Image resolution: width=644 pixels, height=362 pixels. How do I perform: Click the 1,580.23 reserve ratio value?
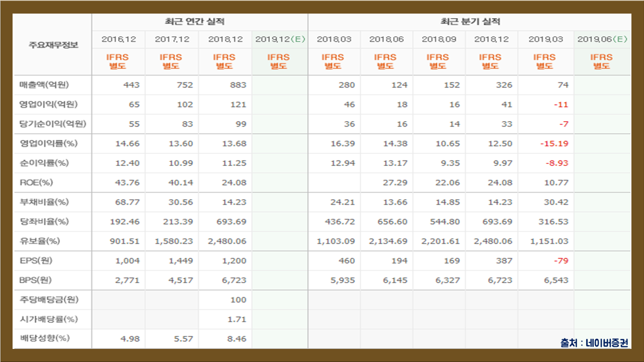(174, 241)
